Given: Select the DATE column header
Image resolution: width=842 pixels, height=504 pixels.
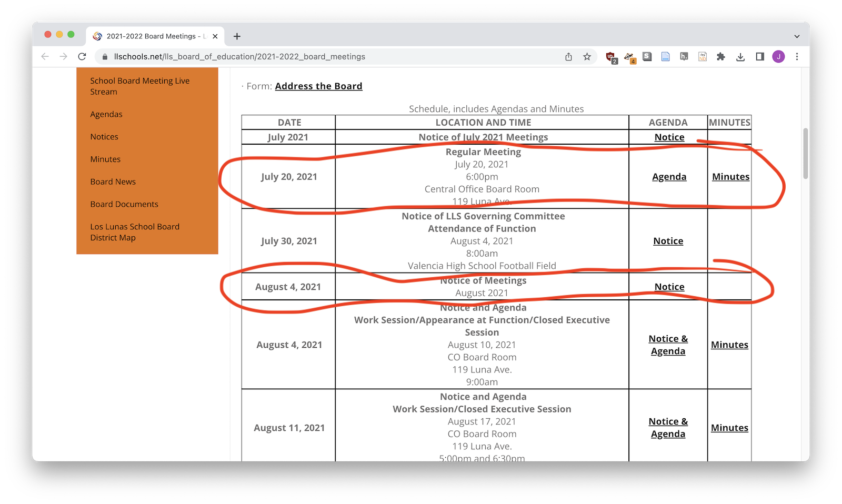Looking at the screenshot, I should click(289, 123).
